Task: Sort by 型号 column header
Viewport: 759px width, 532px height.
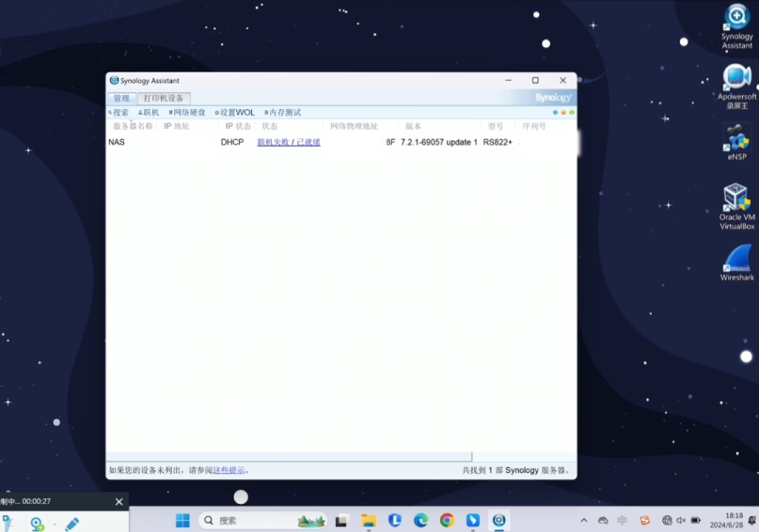Action: [496, 126]
